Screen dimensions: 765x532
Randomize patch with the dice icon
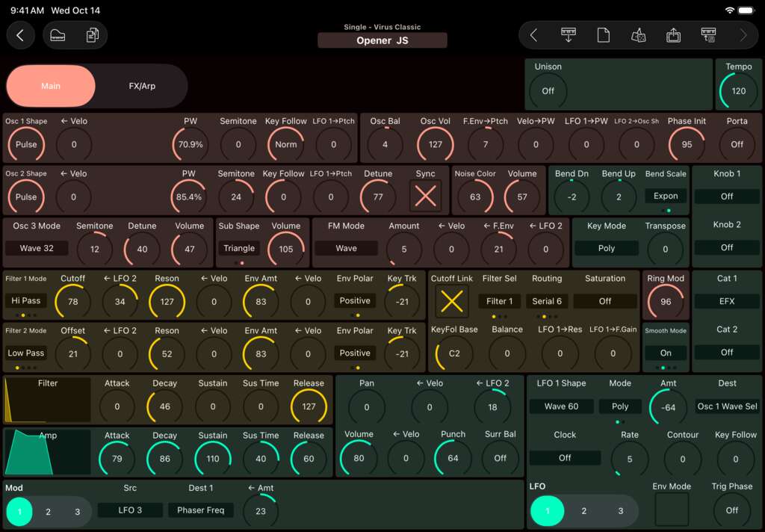[x=639, y=35]
